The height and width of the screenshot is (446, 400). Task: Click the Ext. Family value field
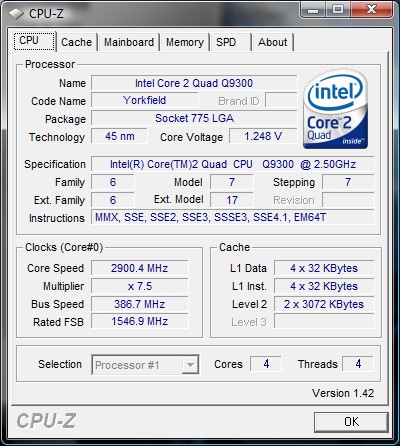click(113, 200)
